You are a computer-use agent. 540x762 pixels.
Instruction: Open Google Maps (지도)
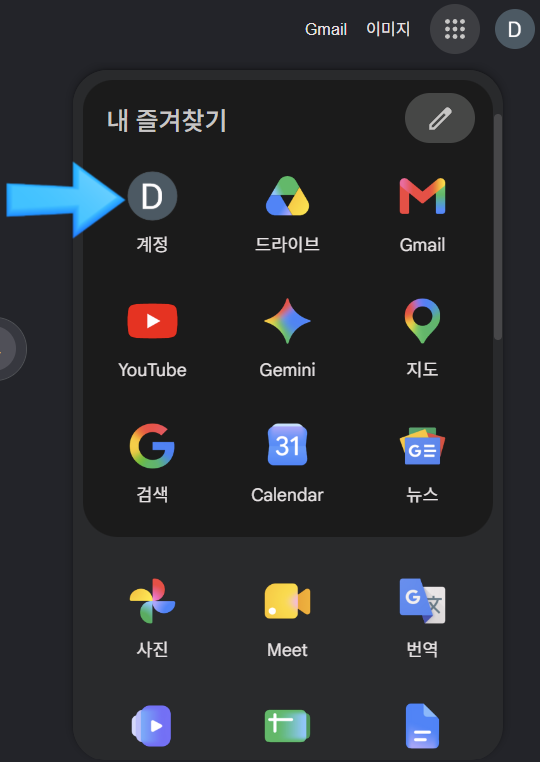click(422, 321)
